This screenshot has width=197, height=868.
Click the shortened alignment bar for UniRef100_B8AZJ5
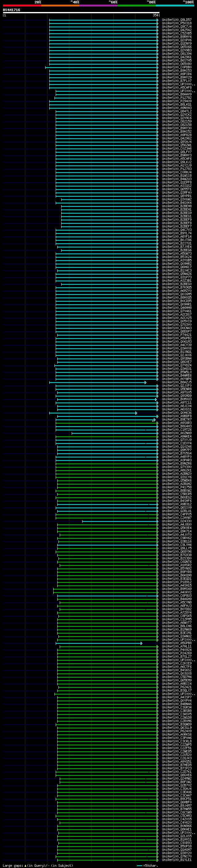coord(98,382)
